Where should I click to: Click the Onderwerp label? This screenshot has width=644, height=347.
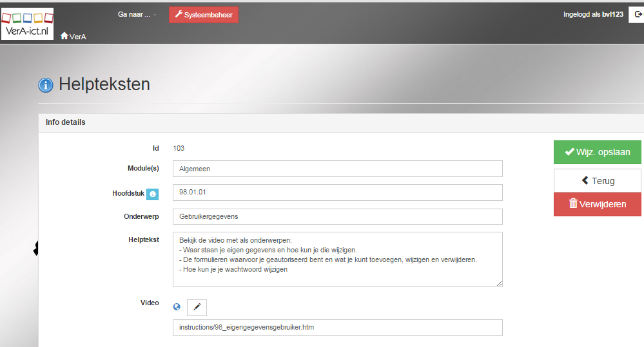(141, 216)
